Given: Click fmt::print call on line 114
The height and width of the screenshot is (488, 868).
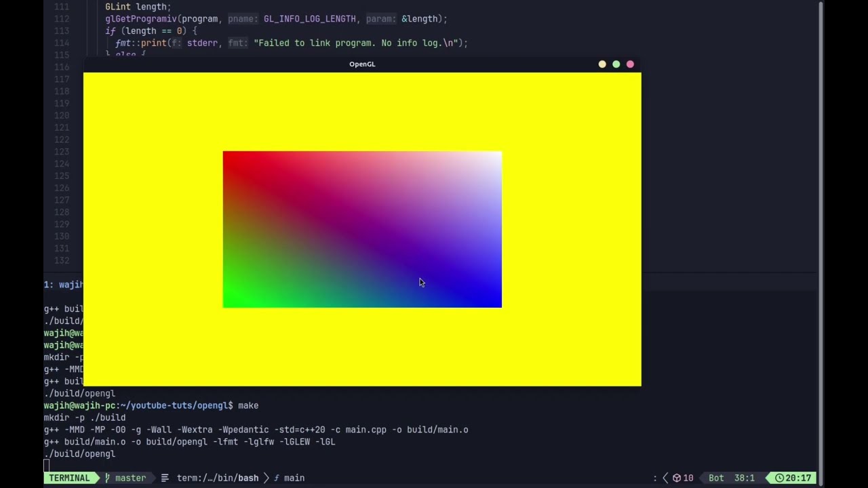Looking at the screenshot, I should coord(141,43).
